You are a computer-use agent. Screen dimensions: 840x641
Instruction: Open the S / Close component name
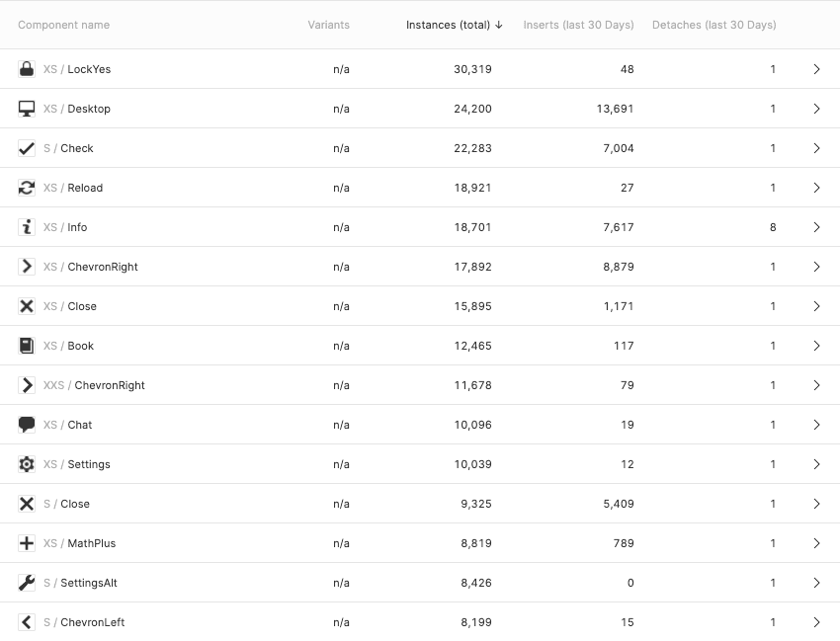pyautogui.click(x=66, y=504)
